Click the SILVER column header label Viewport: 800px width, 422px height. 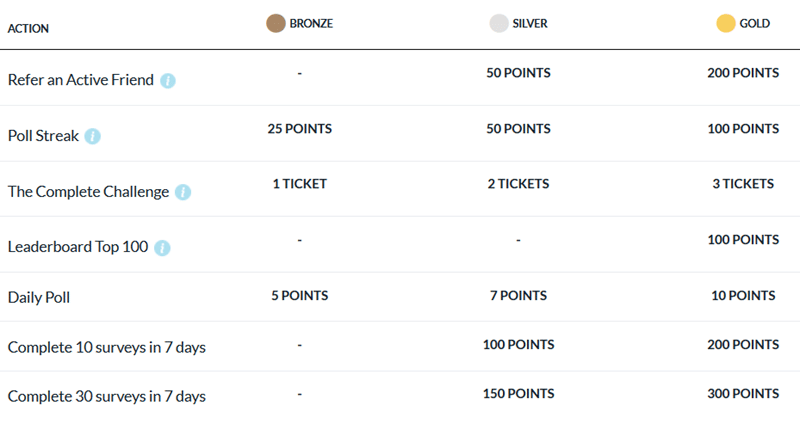[531, 23]
